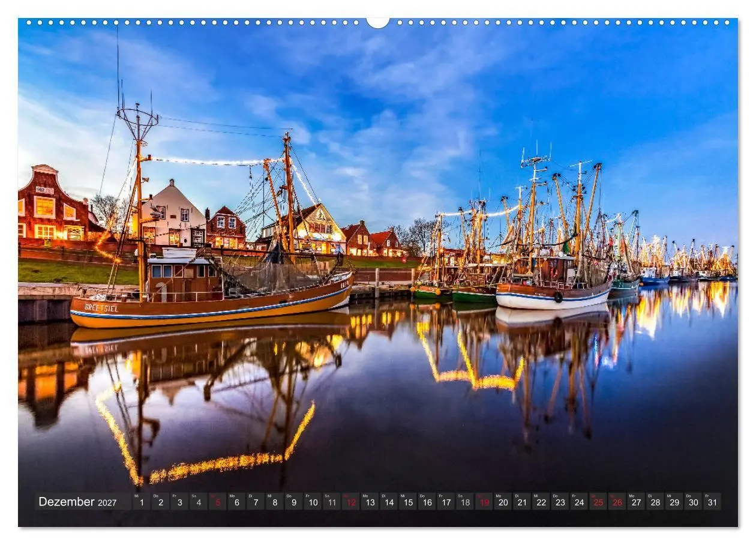The width and height of the screenshot is (756, 545).
Task: Select date cell 7 (Di)
Action: click(256, 502)
